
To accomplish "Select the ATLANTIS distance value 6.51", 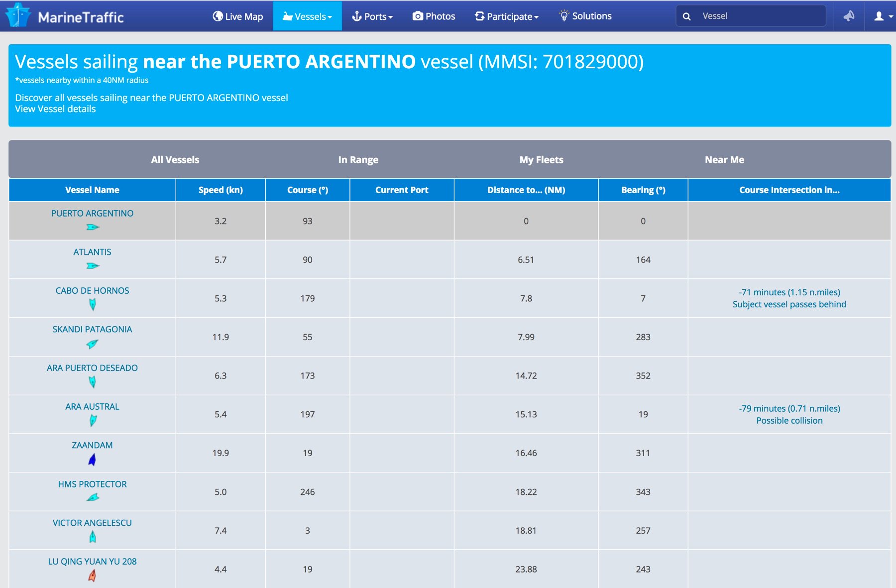I will tap(526, 260).
